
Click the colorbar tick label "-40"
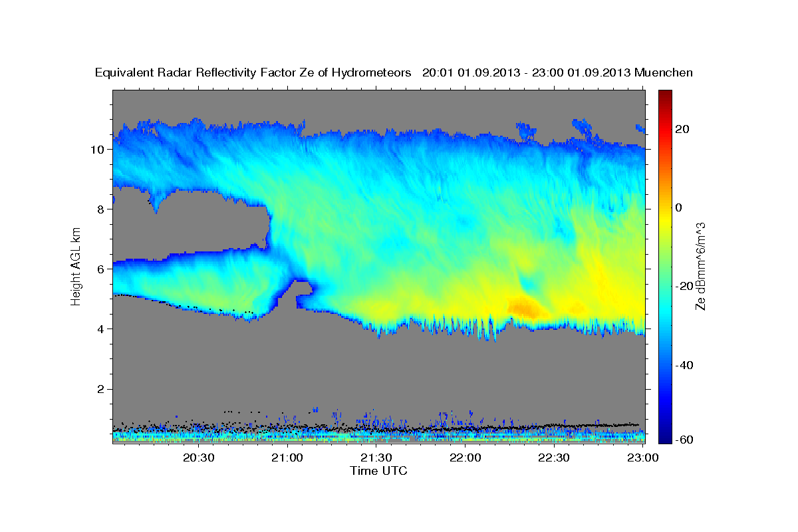(x=684, y=365)
